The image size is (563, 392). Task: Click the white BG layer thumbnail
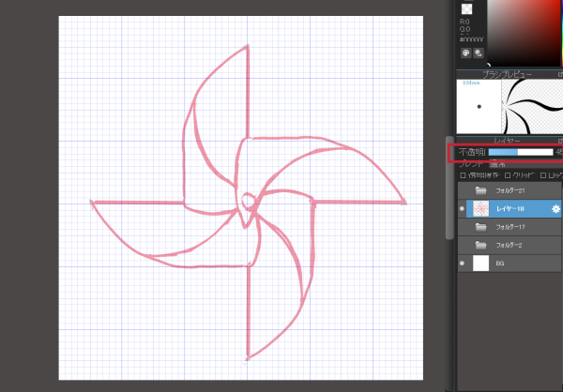tap(480, 264)
